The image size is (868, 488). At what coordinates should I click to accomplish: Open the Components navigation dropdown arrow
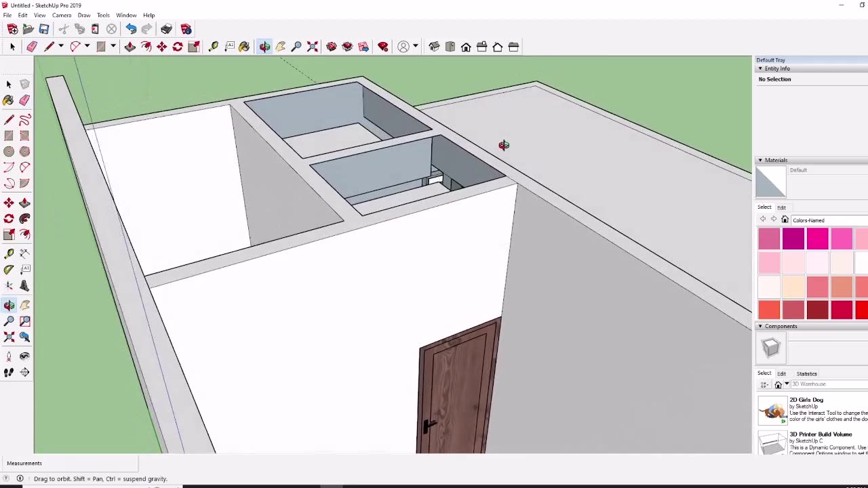(787, 384)
